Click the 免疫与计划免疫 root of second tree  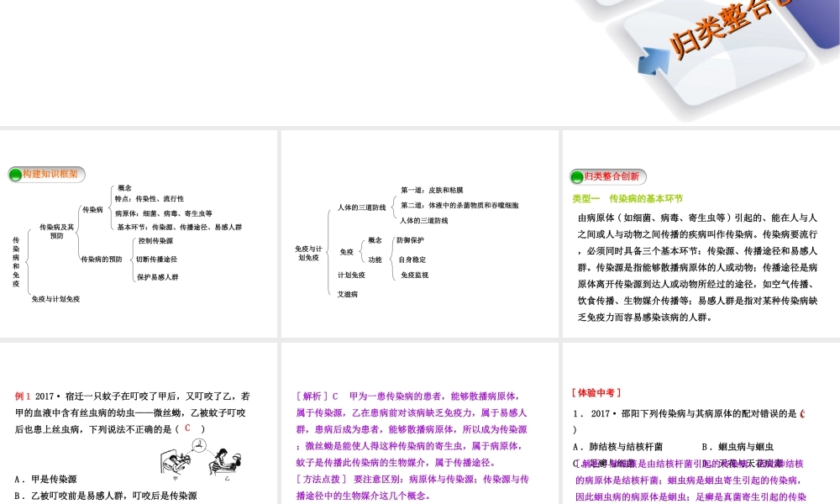[x=308, y=253]
